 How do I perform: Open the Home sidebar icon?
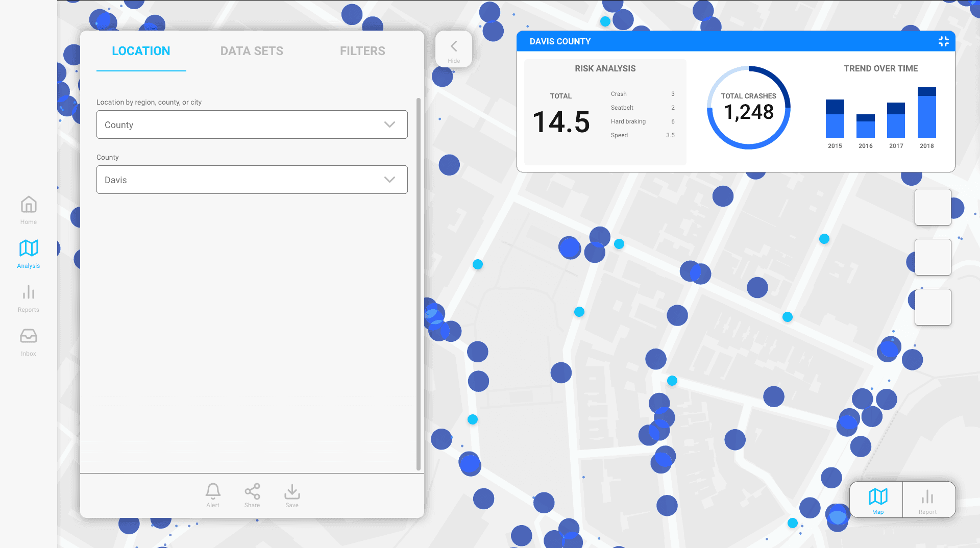click(x=29, y=205)
